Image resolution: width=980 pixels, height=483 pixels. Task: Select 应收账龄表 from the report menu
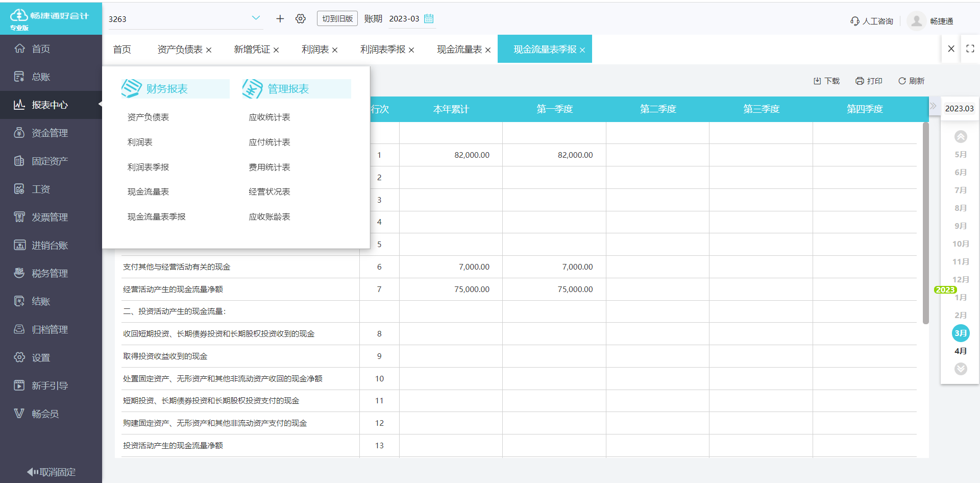coord(269,216)
